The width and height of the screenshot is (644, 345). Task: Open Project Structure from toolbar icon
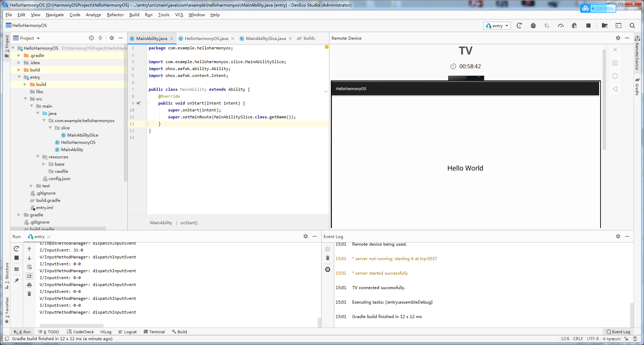[x=605, y=26]
